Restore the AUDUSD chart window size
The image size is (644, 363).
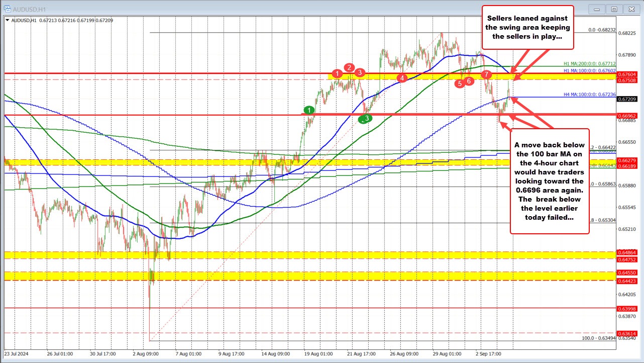[x=614, y=9]
